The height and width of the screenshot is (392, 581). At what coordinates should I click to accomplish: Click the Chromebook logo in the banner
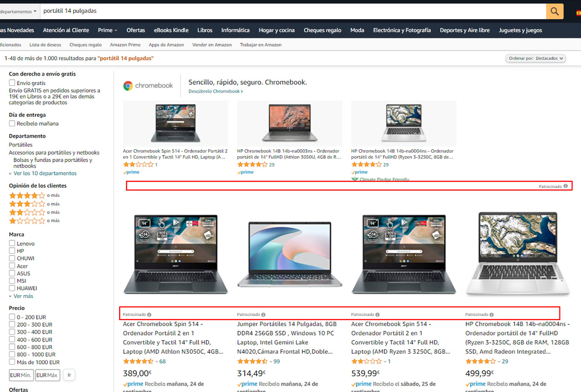148,85
